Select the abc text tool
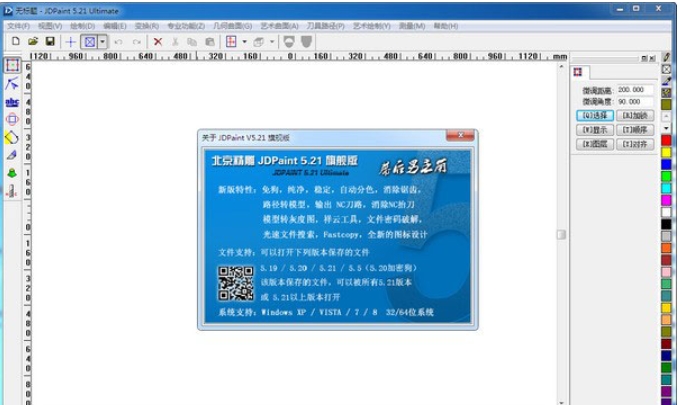This screenshot has height=405, width=682. 12,102
